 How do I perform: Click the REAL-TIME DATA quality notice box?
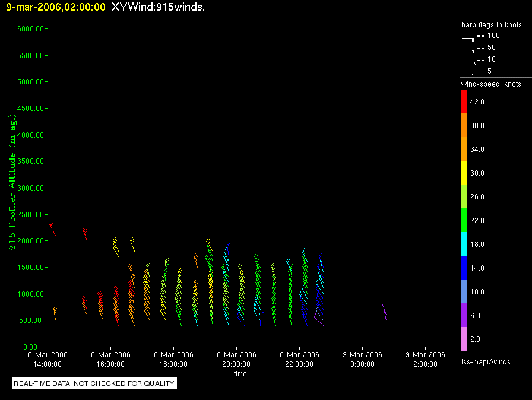pyautogui.click(x=94, y=383)
